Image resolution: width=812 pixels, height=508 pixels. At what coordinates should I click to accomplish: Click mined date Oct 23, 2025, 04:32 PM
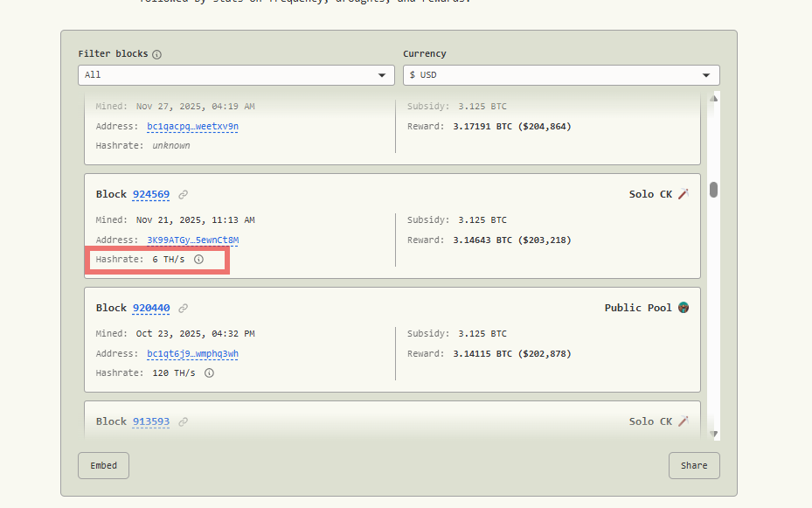[x=195, y=333]
